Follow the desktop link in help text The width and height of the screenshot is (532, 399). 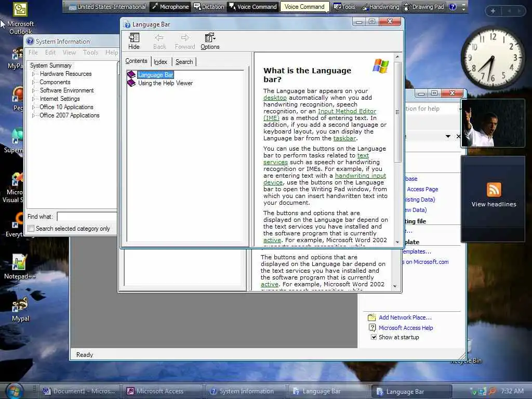pos(275,98)
